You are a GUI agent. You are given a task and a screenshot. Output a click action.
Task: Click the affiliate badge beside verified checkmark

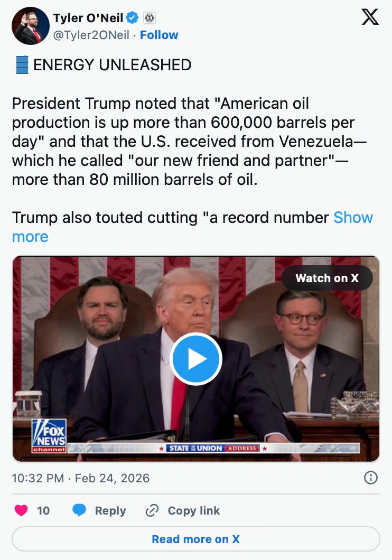149,18
